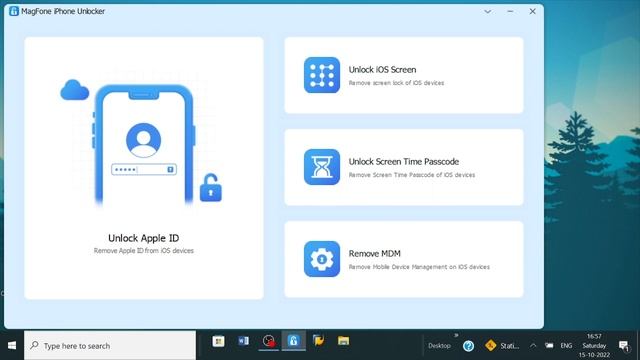Screen dimensions: 640x360
Task: Open the title bar dropdown menu chevron
Action: [487, 11]
